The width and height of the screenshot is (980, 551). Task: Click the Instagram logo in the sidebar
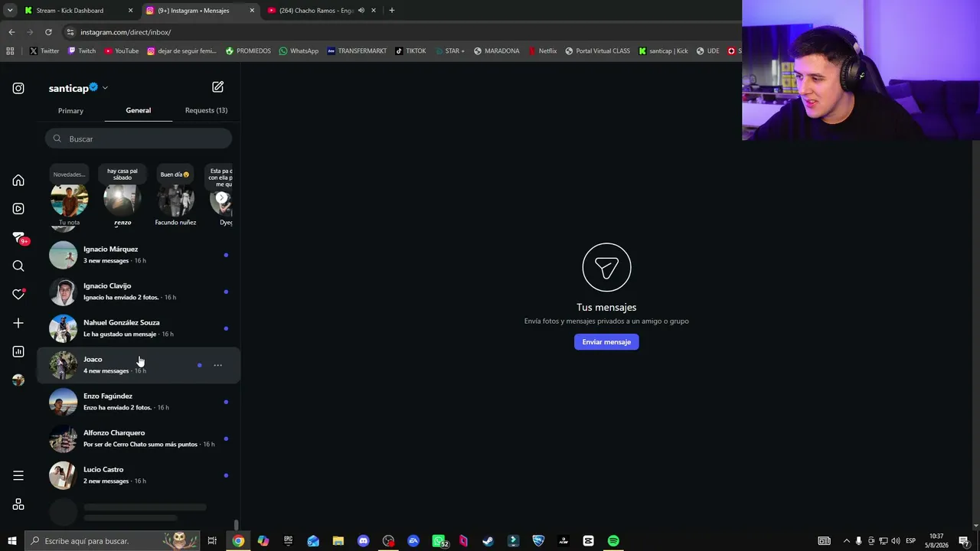(18, 88)
